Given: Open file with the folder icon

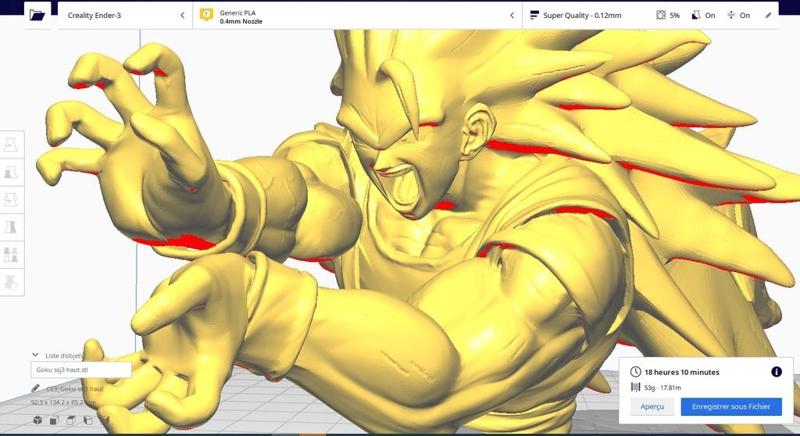Looking at the screenshot, I should (x=37, y=15).
